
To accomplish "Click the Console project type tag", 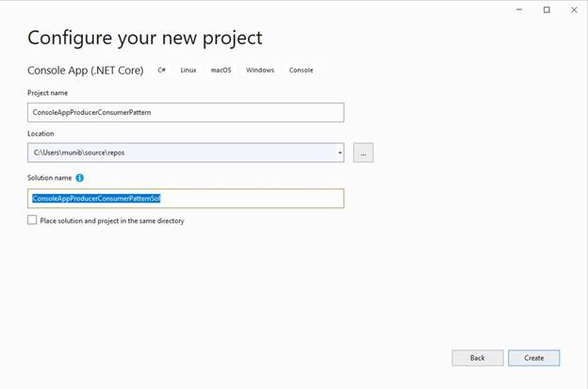I will point(302,71).
